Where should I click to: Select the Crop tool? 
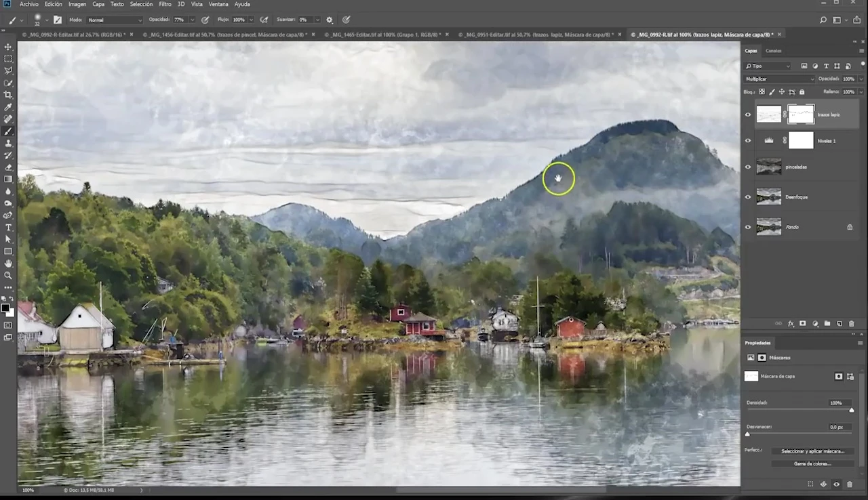click(x=8, y=95)
